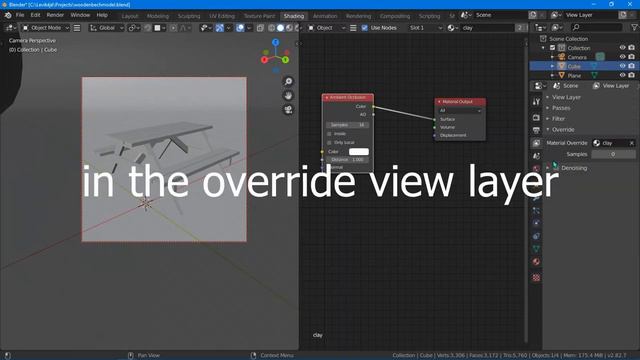640x360 pixels.
Task: Select wireframe viewport shading
Action: pos(271,28)
